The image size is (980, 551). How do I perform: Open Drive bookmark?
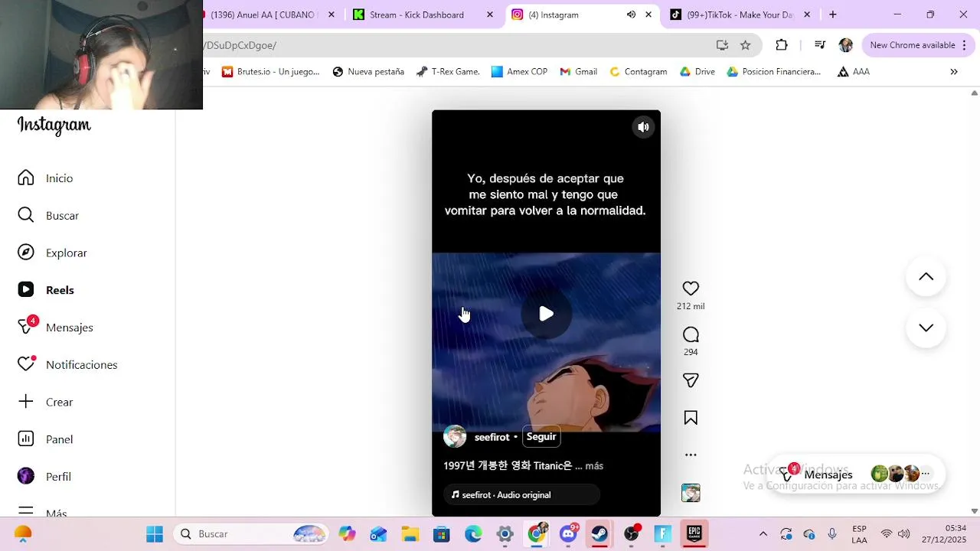coord(697,72)
